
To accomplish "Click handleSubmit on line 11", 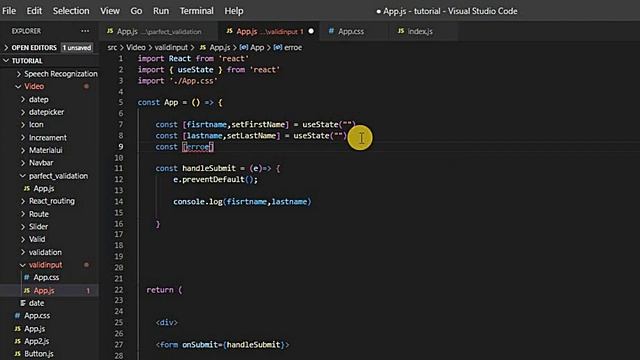I will (209, 168).
